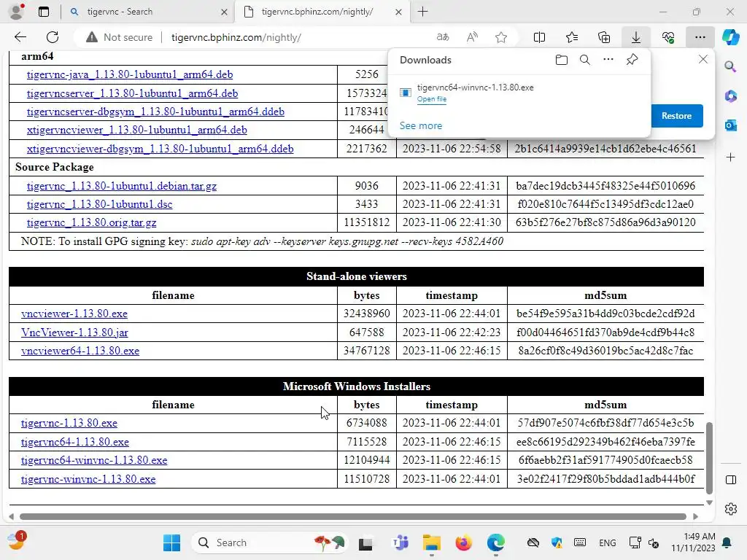Download xtigervncviewer arm64 deb
Screen dimensions: 747x560
[x=136, y=130]
